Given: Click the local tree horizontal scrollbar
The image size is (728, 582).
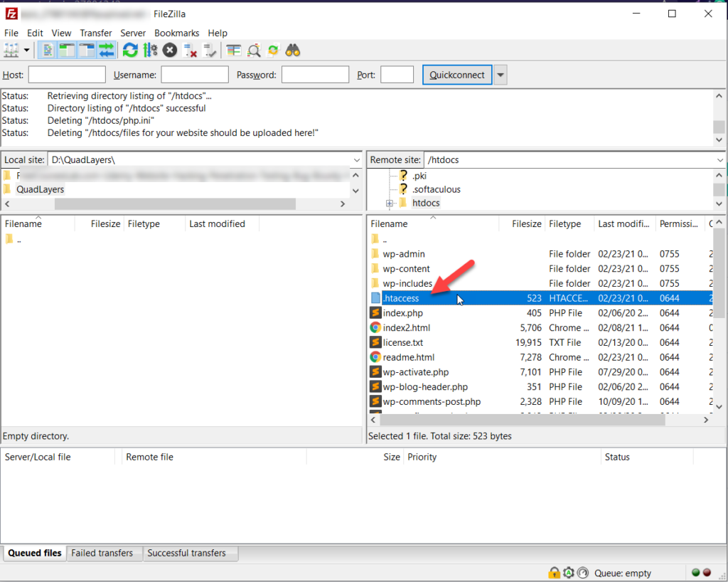Looking at the screenshot, I should [175, 204].
